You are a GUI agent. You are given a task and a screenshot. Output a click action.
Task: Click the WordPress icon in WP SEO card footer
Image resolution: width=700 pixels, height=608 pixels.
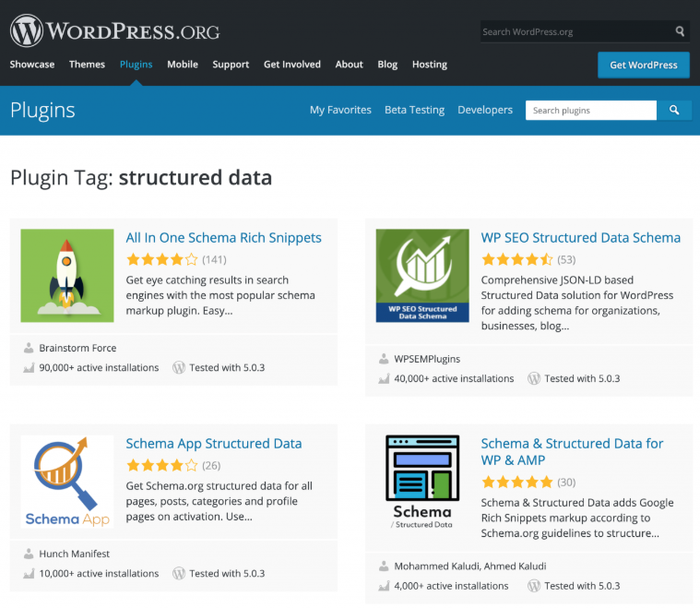[534, 379]
